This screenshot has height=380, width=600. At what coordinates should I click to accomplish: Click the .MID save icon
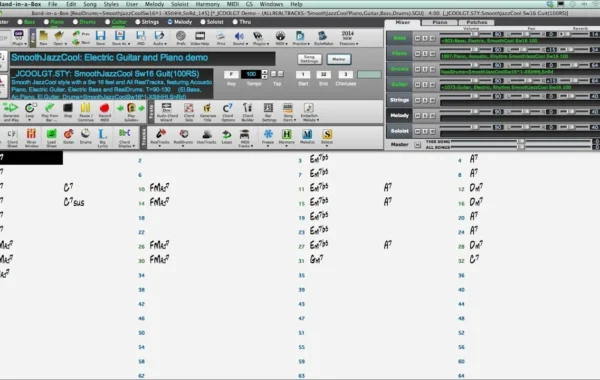tap(140, 38)
